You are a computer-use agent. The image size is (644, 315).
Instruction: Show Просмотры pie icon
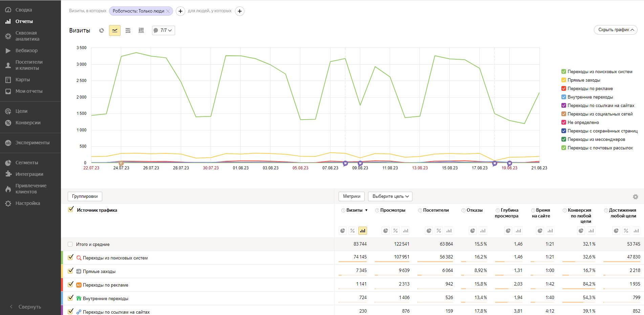pyautogui.click(x=386, y=231)
